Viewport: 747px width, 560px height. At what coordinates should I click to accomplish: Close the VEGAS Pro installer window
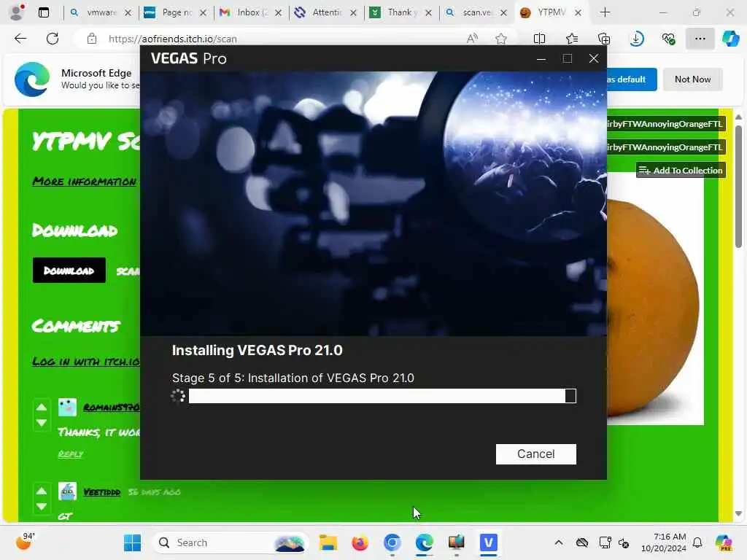point(594,58)
